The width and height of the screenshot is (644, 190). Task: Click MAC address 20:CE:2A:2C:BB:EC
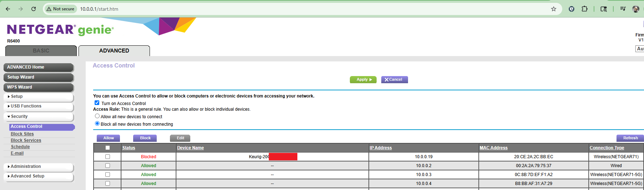[534, 157]
